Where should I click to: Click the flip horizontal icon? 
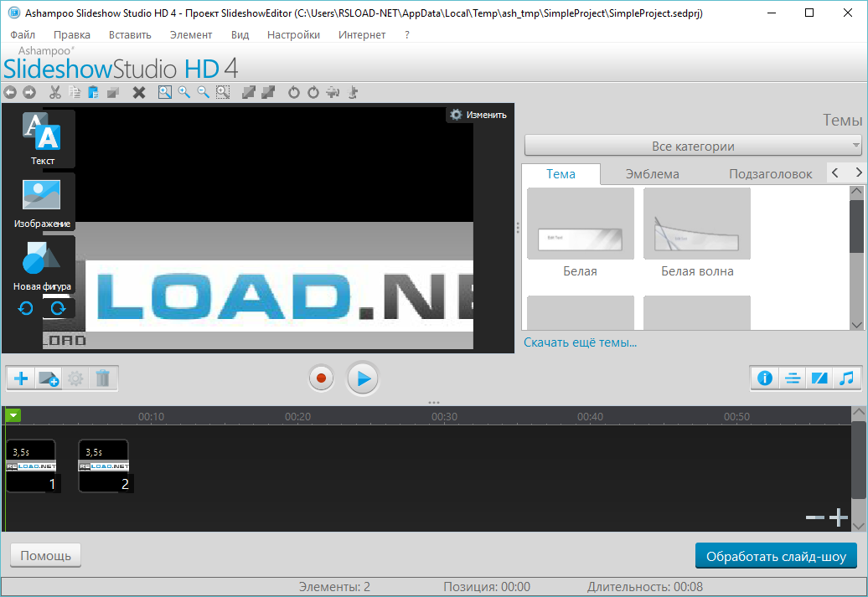333,92
